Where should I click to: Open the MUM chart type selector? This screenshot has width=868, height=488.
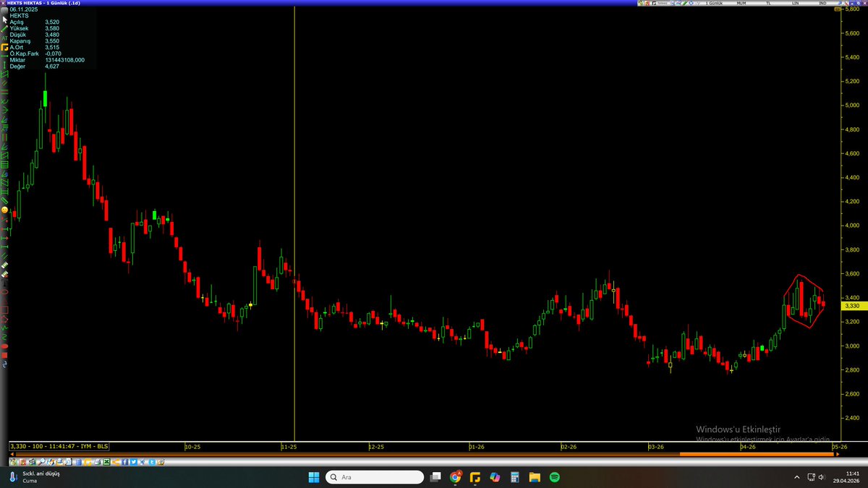tap(741, 4)
